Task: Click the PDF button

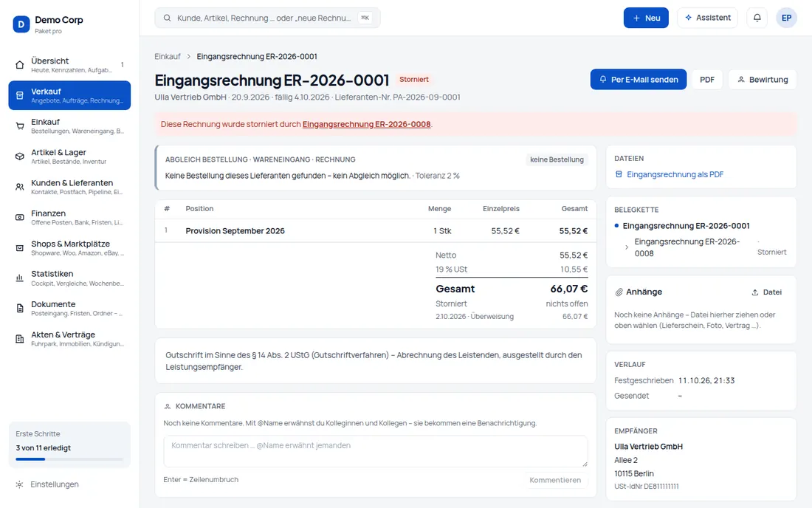Action: tap(707, 80)
